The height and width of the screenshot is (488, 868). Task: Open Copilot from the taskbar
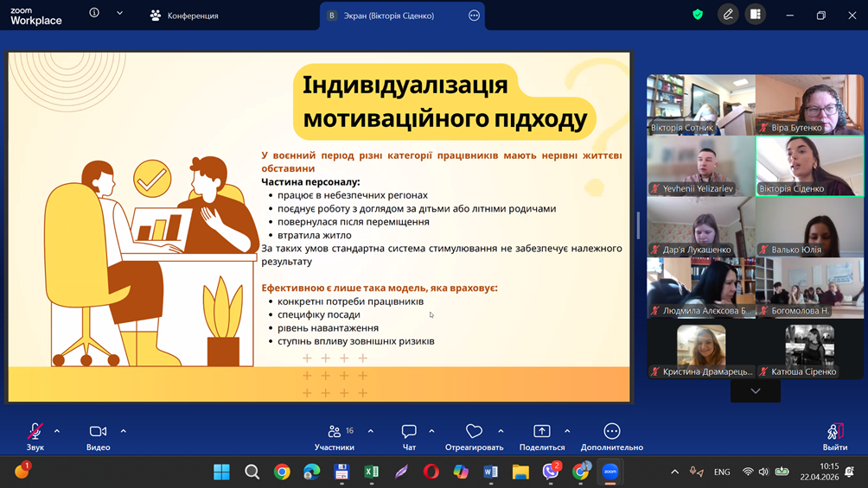point(461,472)
